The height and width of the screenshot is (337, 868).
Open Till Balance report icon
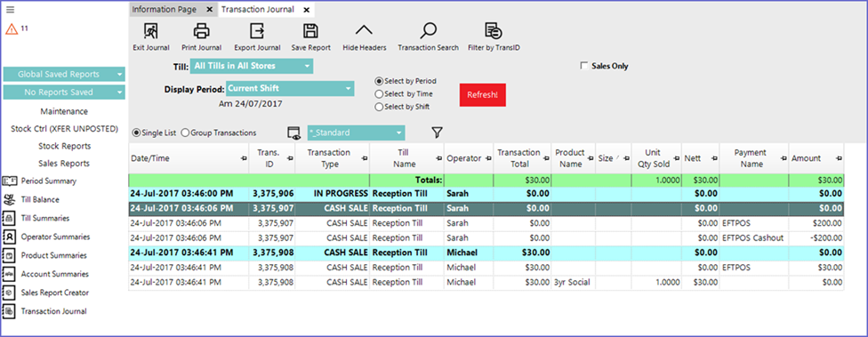tap(9, 200)
